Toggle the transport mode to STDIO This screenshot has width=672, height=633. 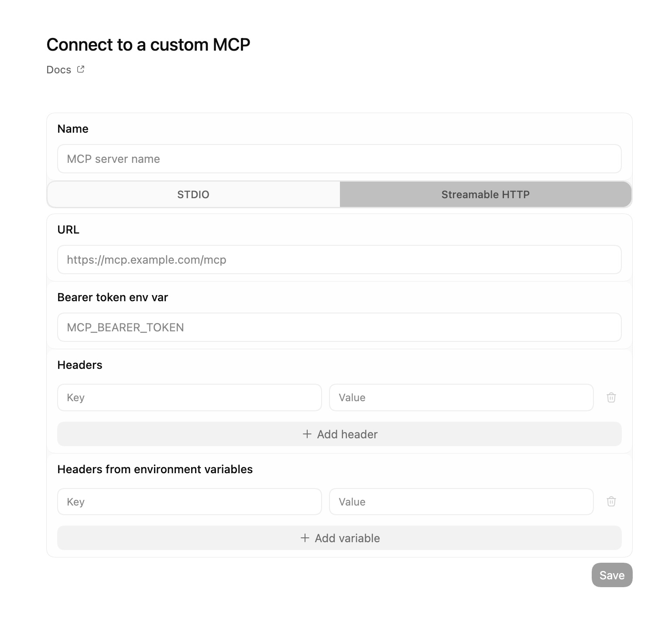[193, 194]
